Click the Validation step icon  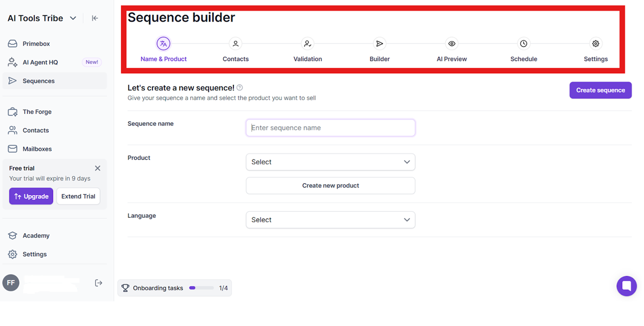click(x=307, y=44)
